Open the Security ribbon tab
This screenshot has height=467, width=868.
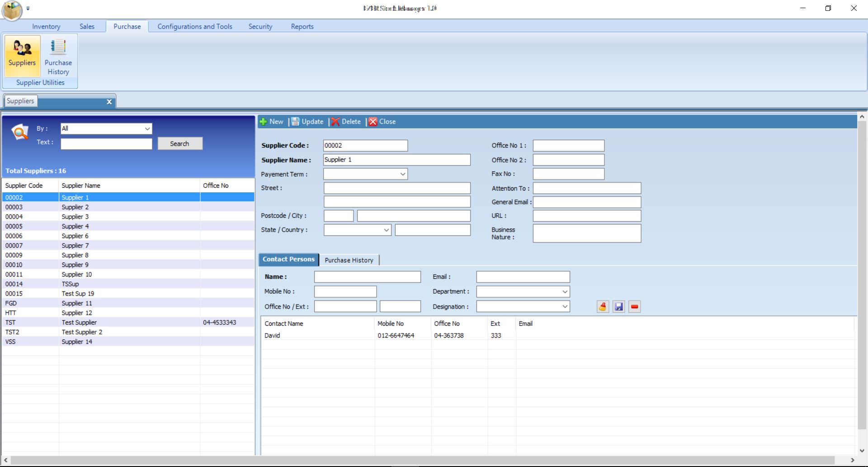pyautogui.click(x=260, y=27)
